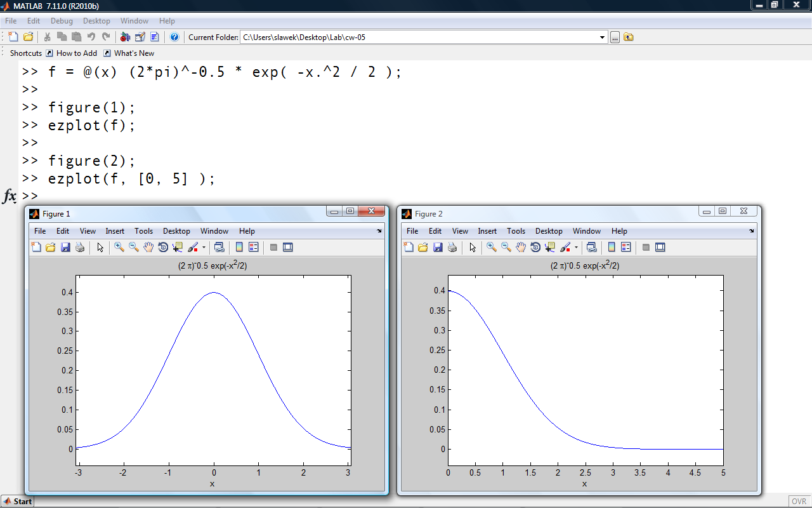The width and height of the screenshot is (812, 508).
Task: Open file from MATLAB main toolbar
Action: [x=29, y=37]
